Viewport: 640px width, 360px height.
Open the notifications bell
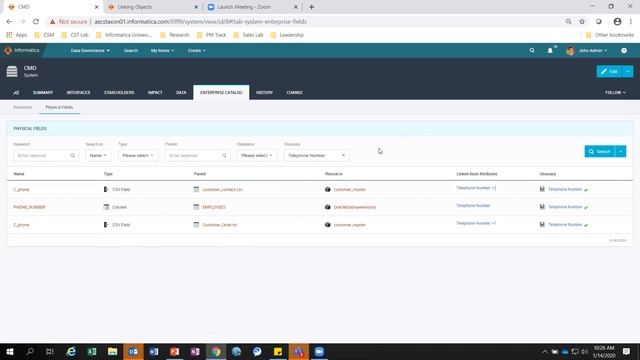550,51
